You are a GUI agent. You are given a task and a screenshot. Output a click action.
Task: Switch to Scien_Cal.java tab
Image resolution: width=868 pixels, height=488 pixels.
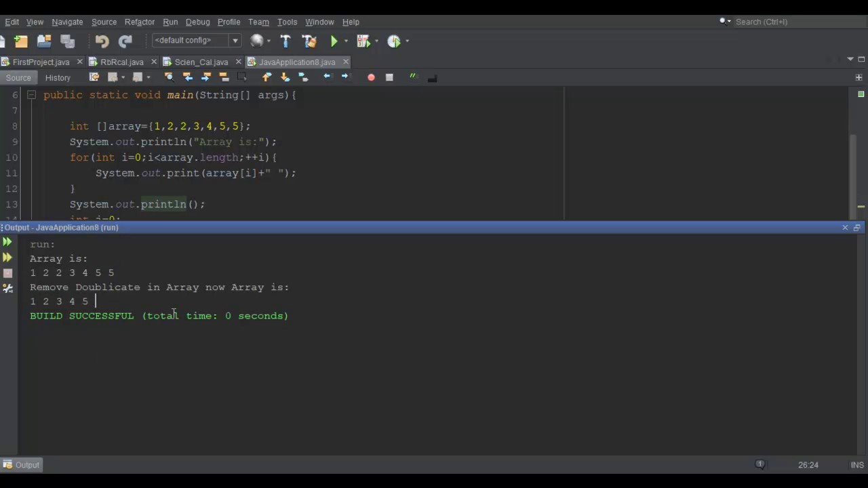201,62
